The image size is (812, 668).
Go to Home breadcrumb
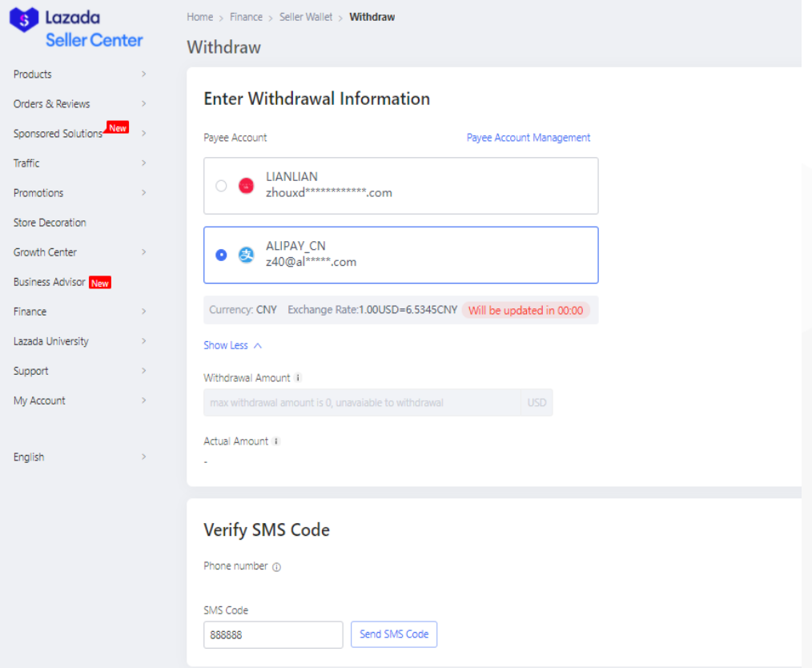[x=200, y=17]
